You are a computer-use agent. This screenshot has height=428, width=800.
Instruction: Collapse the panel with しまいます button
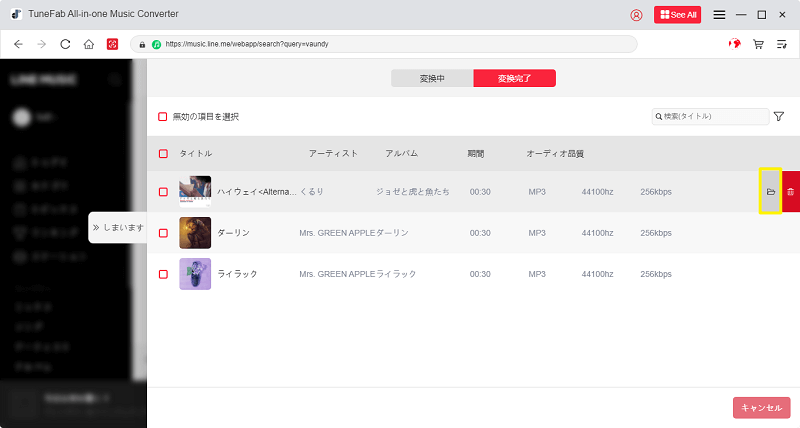pyautogui.click(x=118, y=228)
